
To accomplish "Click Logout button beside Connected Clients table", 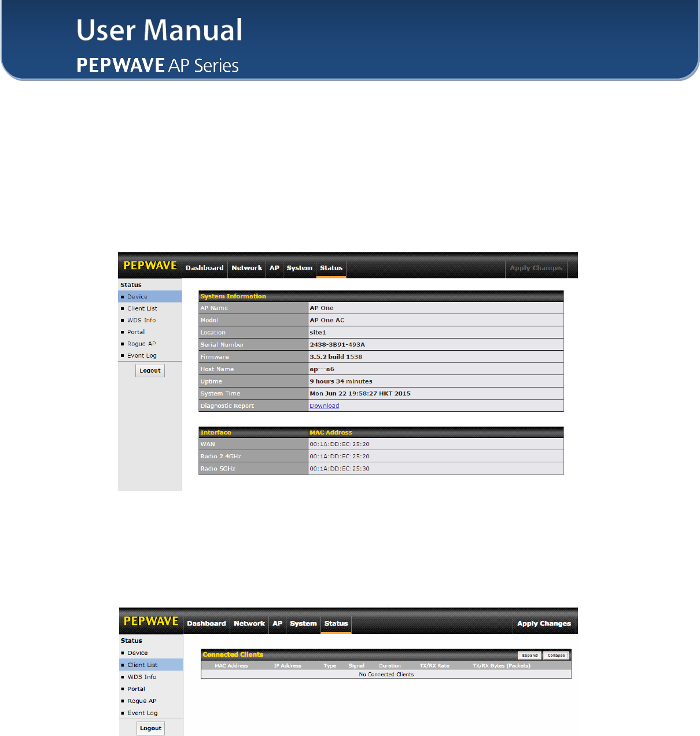I will pos(150,728).
